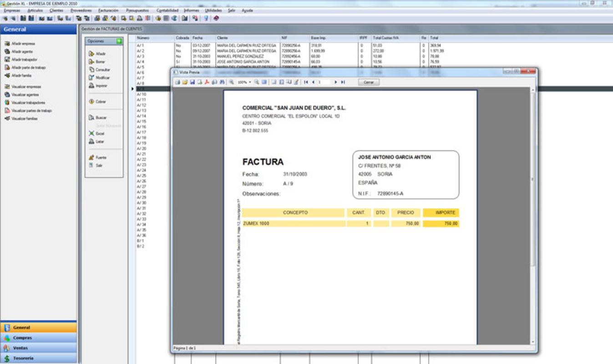Image resolution: width=613 pixels, height=364 pixels.
Task: Click the Fuente option in Opciones panel
Action: click(97, 157)
